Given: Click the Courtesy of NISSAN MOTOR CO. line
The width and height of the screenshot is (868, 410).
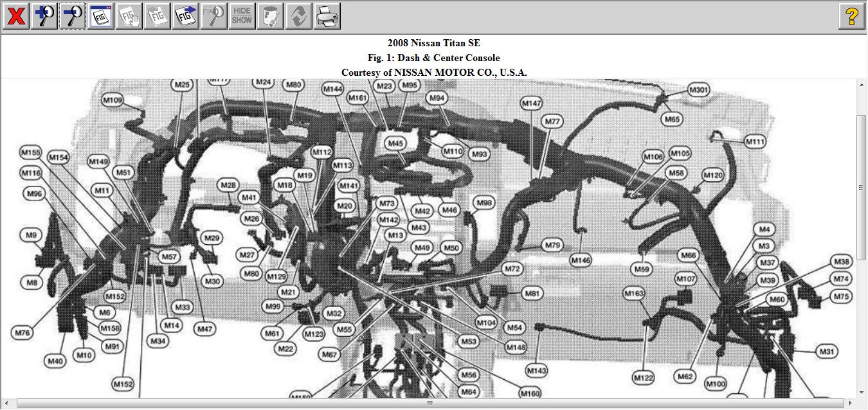Looking at the screenshot, I should pos(434,73).
